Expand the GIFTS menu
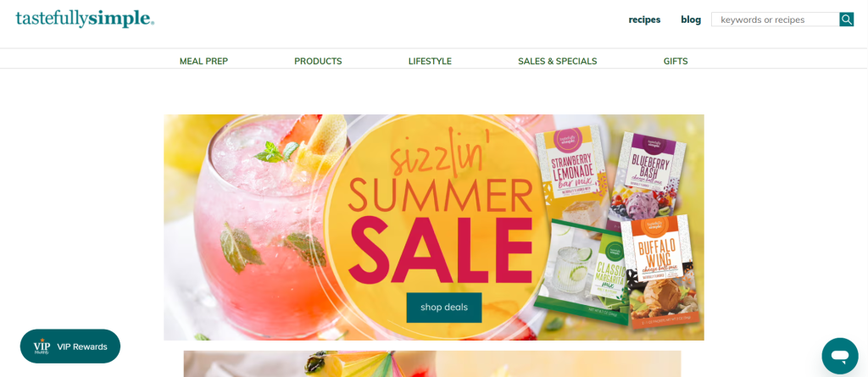868x377 pixels. [x=676, y=61]
